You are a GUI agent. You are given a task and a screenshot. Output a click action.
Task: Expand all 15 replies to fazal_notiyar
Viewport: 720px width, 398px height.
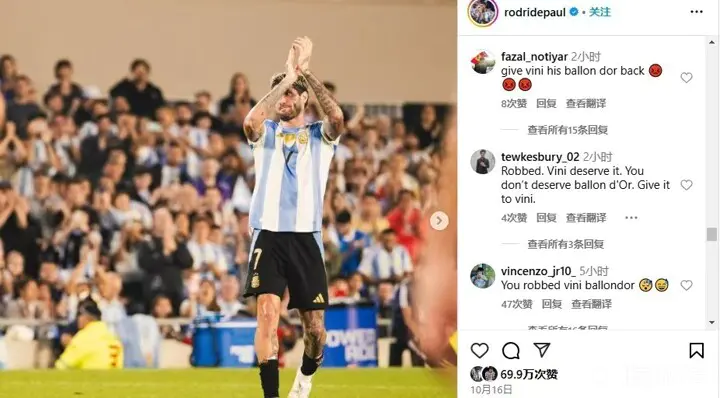pyautogui.click(x=568, y=130)
